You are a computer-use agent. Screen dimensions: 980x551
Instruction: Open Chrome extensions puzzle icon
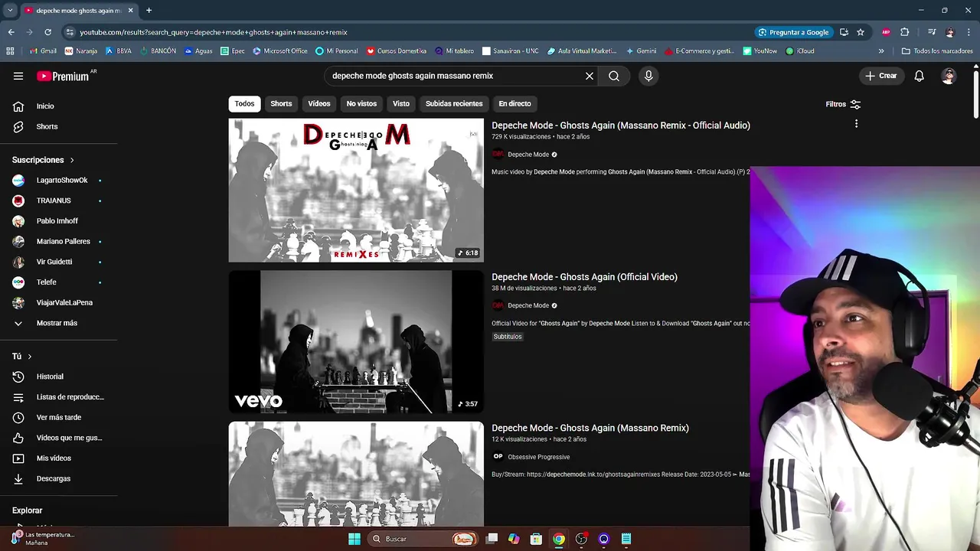point(905,32)
